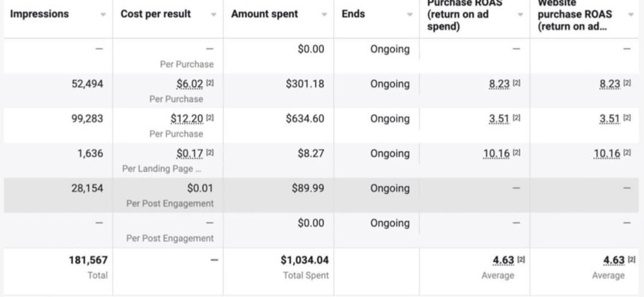
Task: Expand the Cost per result column arrow
Action: tap(214, 15)
